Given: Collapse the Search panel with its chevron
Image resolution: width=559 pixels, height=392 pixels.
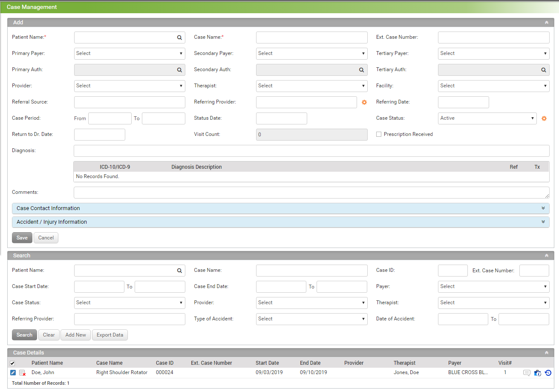Looking at the screenshot, I should click(x=547, y=255).
